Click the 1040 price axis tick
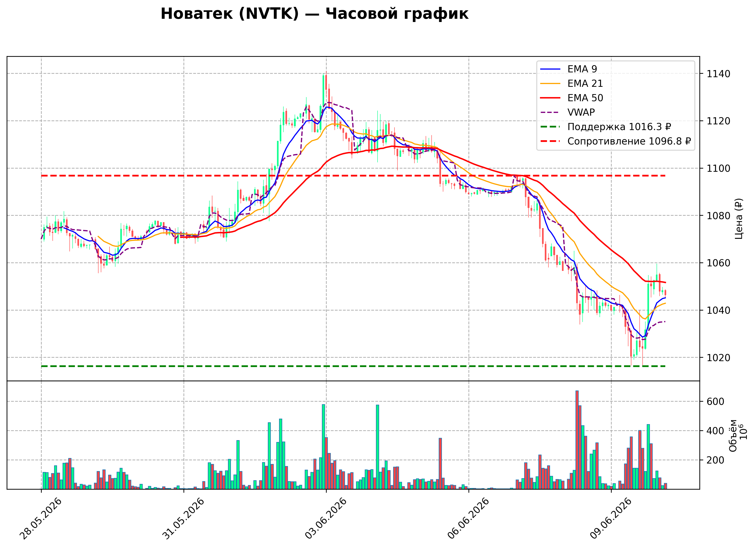This screenshot has width=756, height=548. click(x=718, y=310)
